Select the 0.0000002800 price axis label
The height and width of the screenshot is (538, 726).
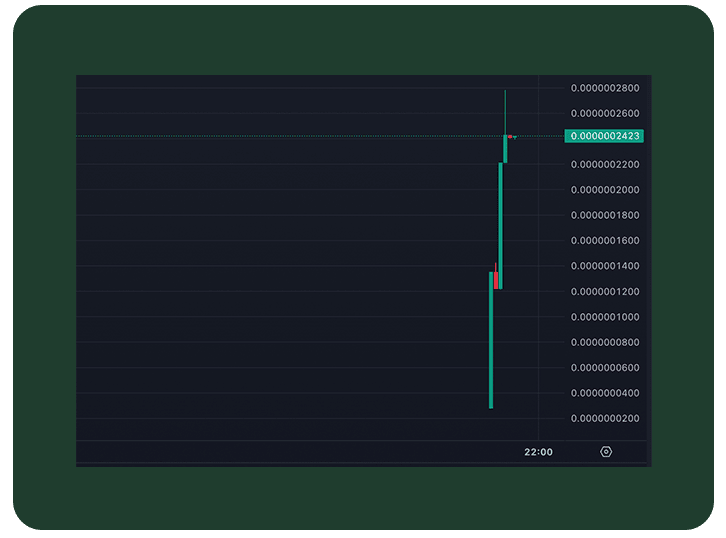(x=605, y=88)
